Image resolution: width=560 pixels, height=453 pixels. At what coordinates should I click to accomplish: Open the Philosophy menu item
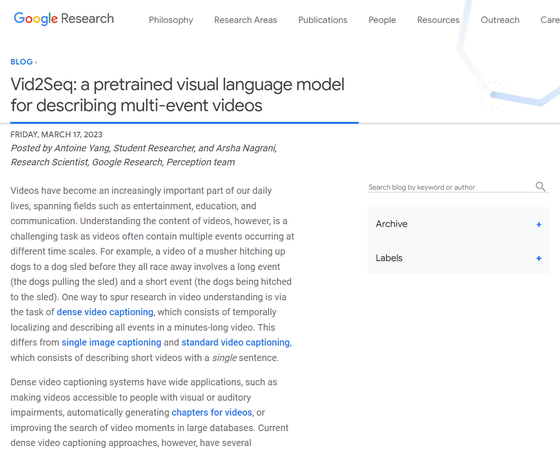click(171, 20)
